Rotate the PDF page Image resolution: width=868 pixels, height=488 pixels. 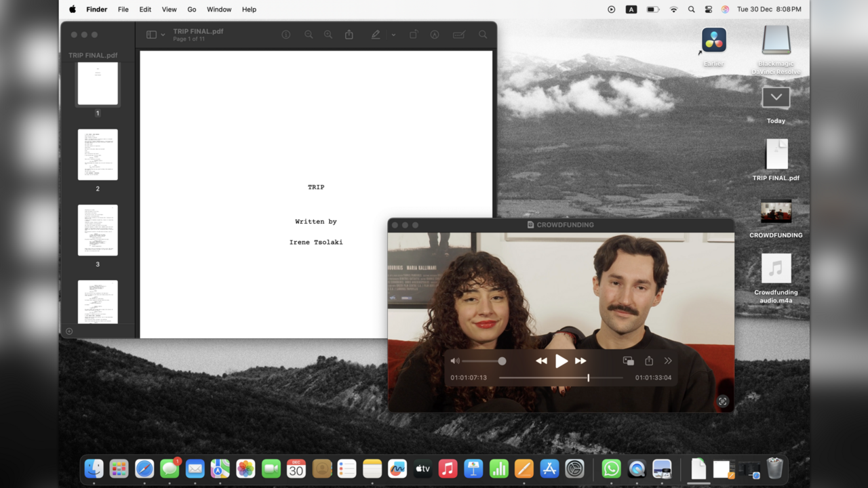point(413,35)
